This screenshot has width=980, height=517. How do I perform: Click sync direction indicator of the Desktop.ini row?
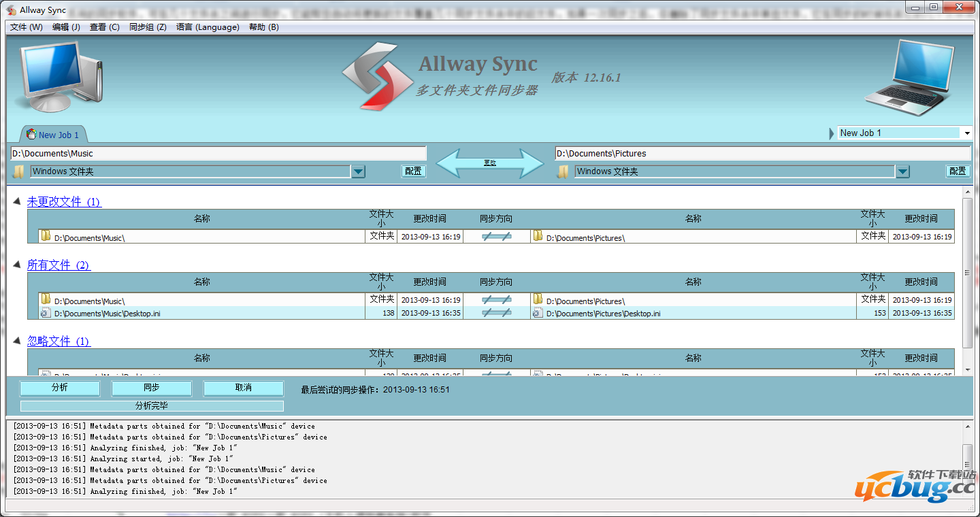(x=496, y=313)
